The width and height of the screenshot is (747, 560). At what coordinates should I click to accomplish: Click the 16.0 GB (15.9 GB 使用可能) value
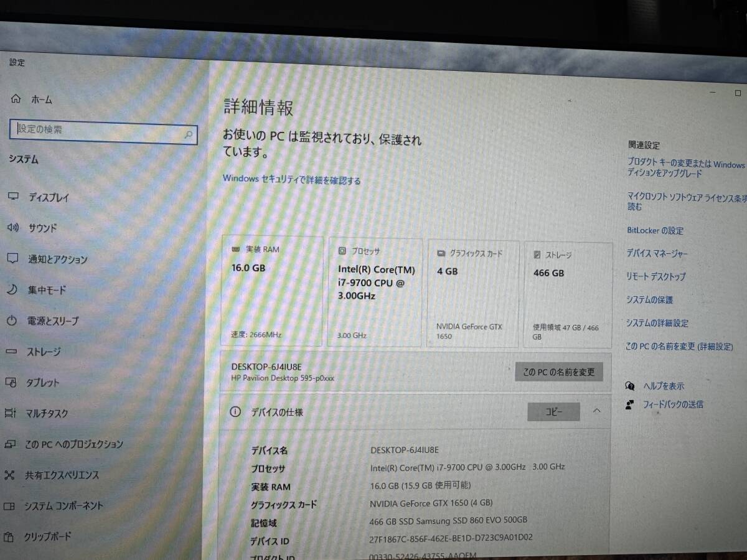pyautogui.click(x=420, y=485)
